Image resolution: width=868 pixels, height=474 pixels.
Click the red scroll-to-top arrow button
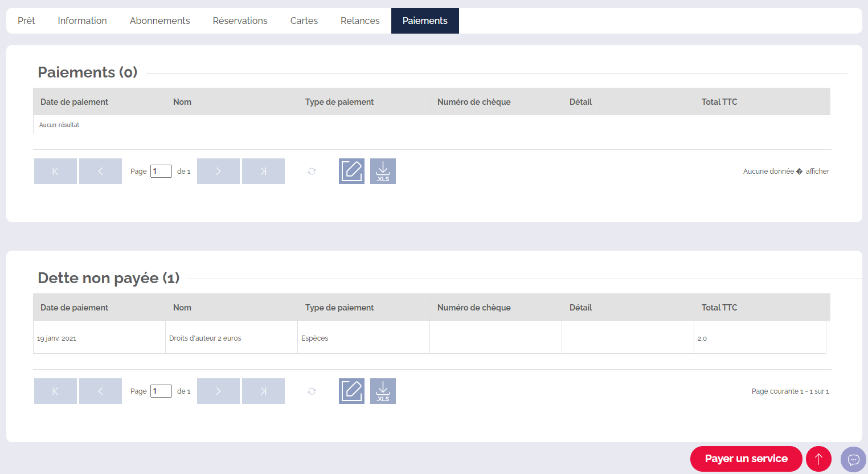pyautogui.click(x=818, y=459)
